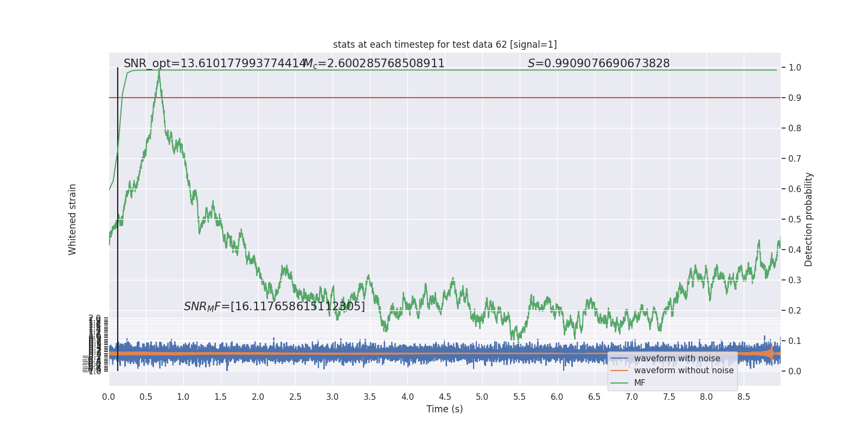Click the 'Whitened strain' y-axis label
The height and width of the screenshot is (434, 868).
(x=73, y=219)
